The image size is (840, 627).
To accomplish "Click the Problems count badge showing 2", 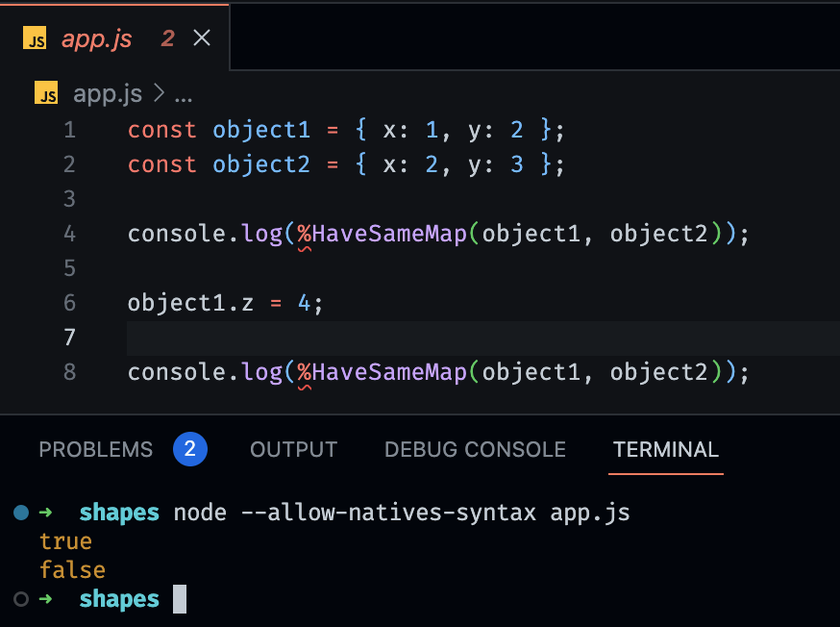I will pos(189,449).
